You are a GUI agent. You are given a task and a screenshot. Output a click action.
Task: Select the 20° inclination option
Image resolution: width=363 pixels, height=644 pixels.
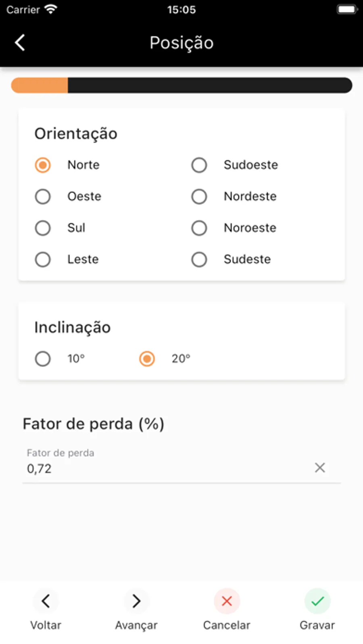coord(147,358)
